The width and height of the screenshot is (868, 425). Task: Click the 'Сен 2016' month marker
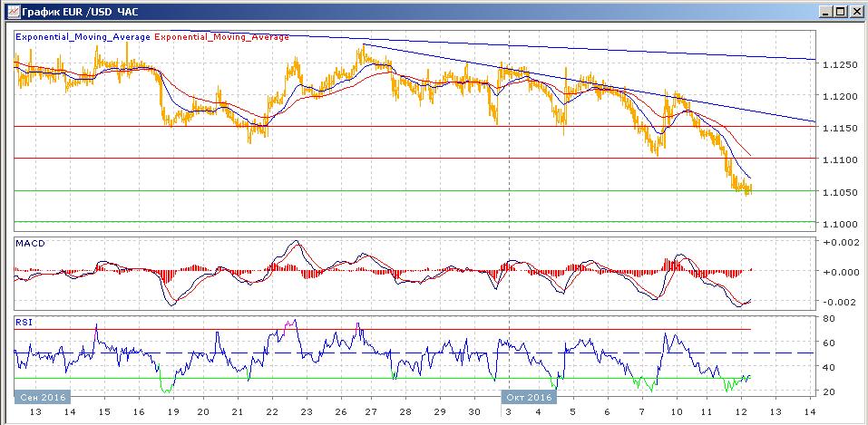tap(42, 397)
